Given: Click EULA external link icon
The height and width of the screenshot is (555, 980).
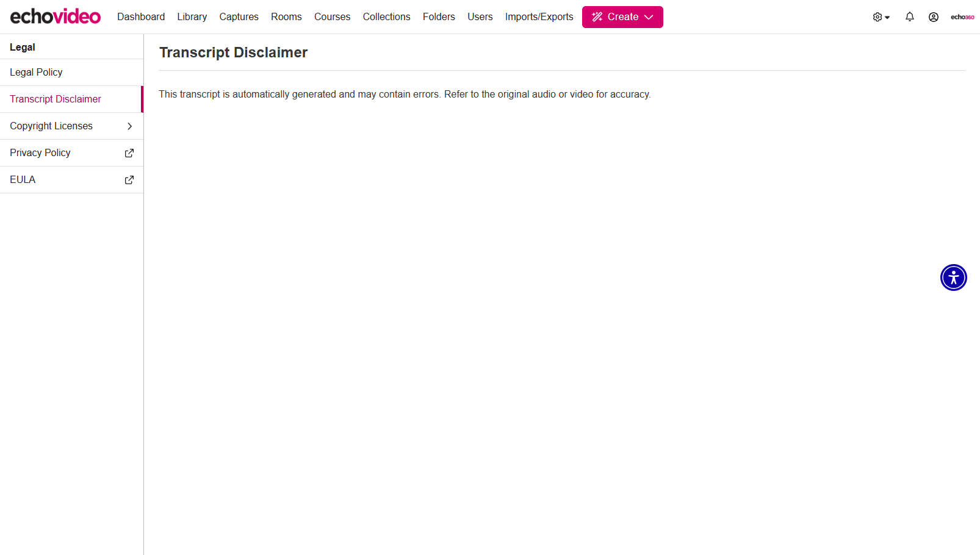Looking at the screenshot, I should 129,180.
